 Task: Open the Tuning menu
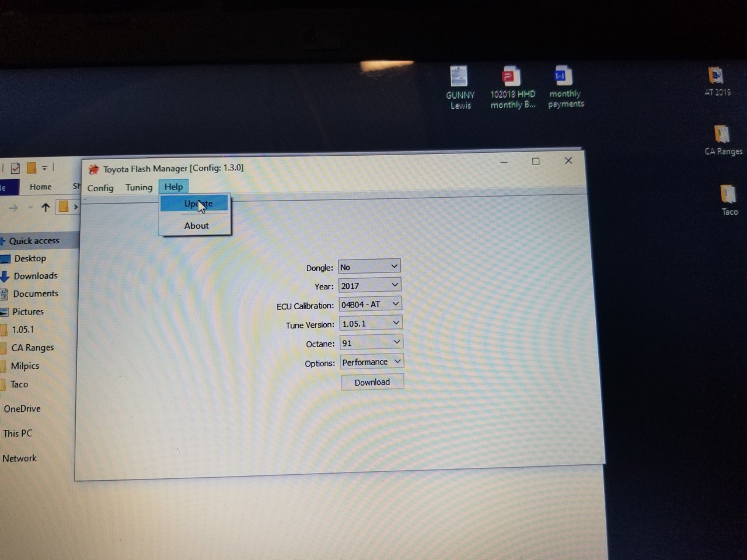pyautogui.click(x=139, y=187)
